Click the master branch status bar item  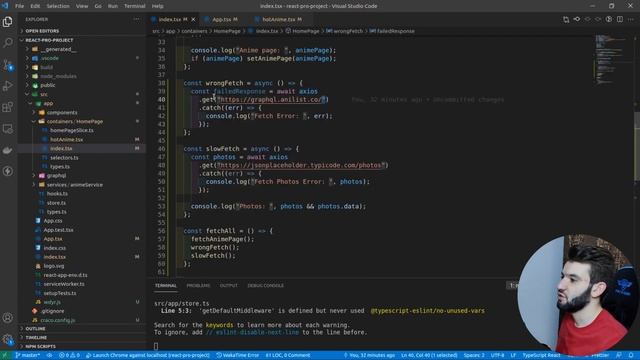(27, 355)
